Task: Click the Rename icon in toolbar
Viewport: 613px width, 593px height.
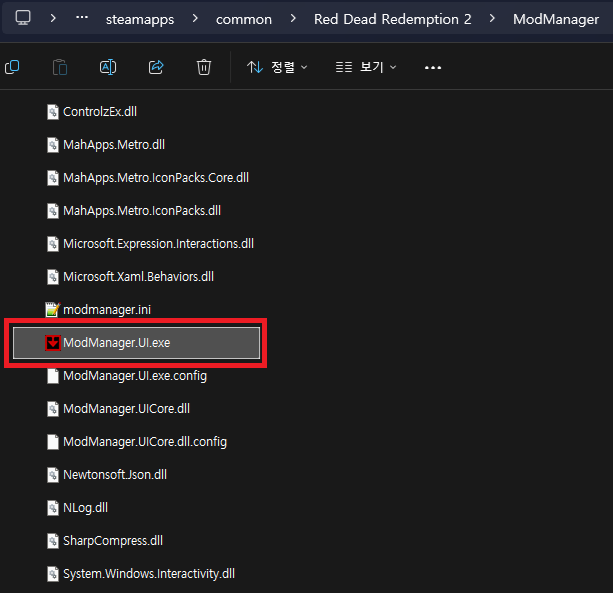Action: click(108, 67)
